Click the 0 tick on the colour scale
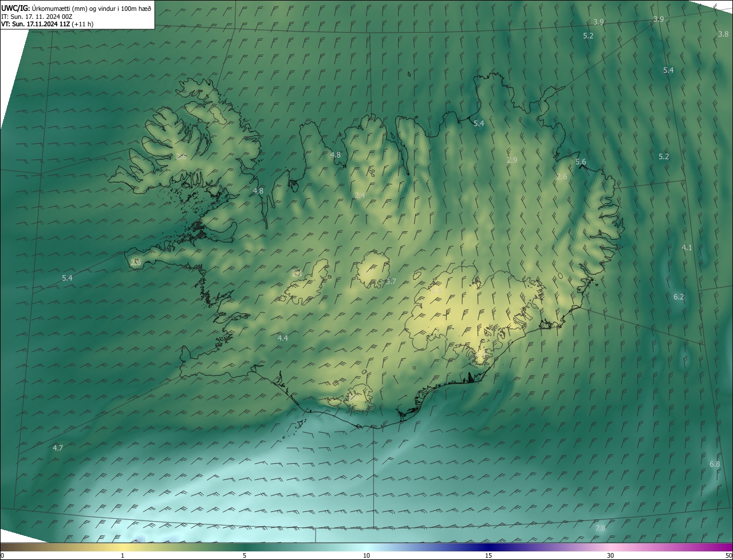 (2, 555)
